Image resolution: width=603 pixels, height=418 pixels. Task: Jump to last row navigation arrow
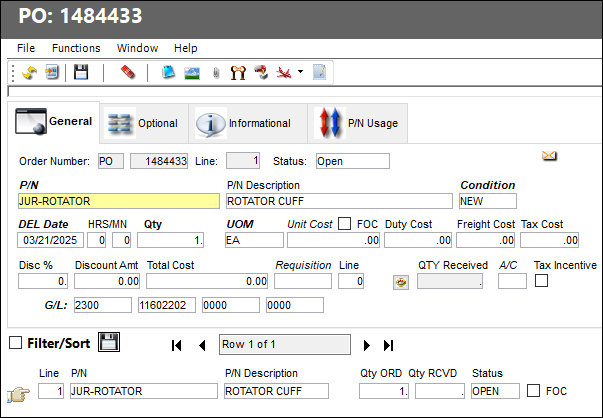click(x=388, y=345)
